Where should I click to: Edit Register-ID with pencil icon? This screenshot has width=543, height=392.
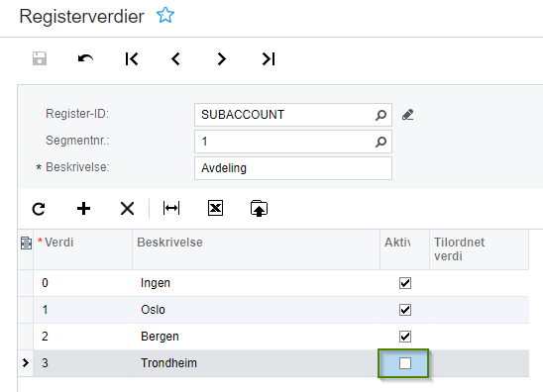pyautogui.click(x=407, y=115)
